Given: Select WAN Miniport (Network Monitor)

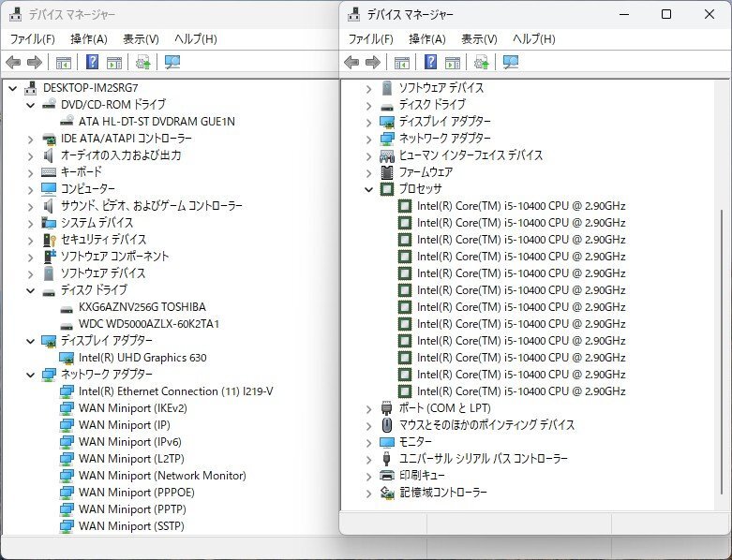Looking at the screenshot, I should point(162,475).
